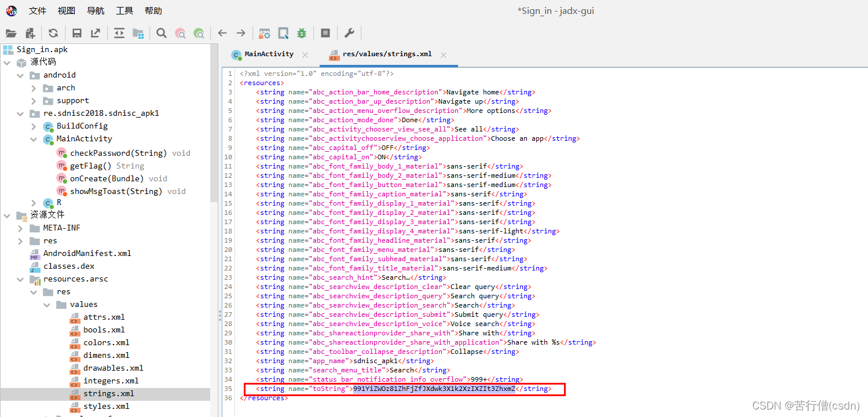The height and width of the screenshot is (417, 868).
Task: Expand the META-INF folder
Action: 19,228
